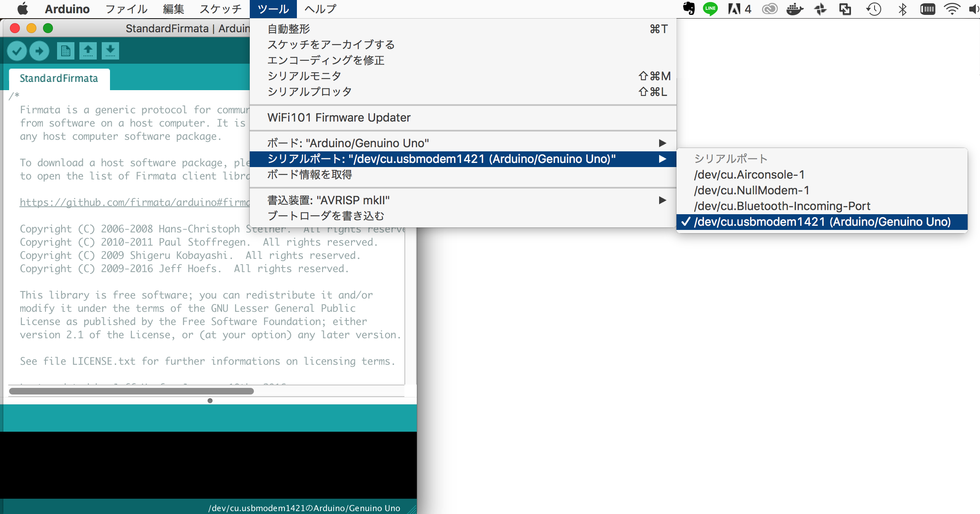This screenshot has height=514, width=980.
Task: Click the Upload arrow icon
Action: click(x=39, y=51)
